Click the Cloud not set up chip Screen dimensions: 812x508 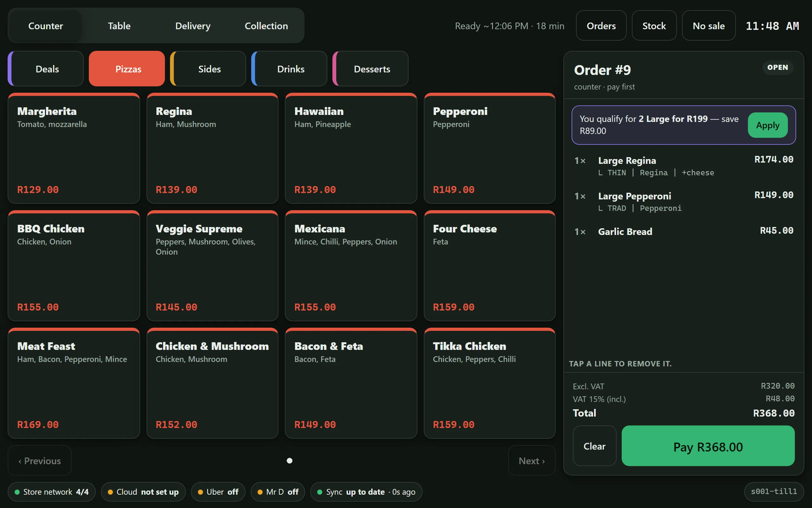click(x=143, y=491)
